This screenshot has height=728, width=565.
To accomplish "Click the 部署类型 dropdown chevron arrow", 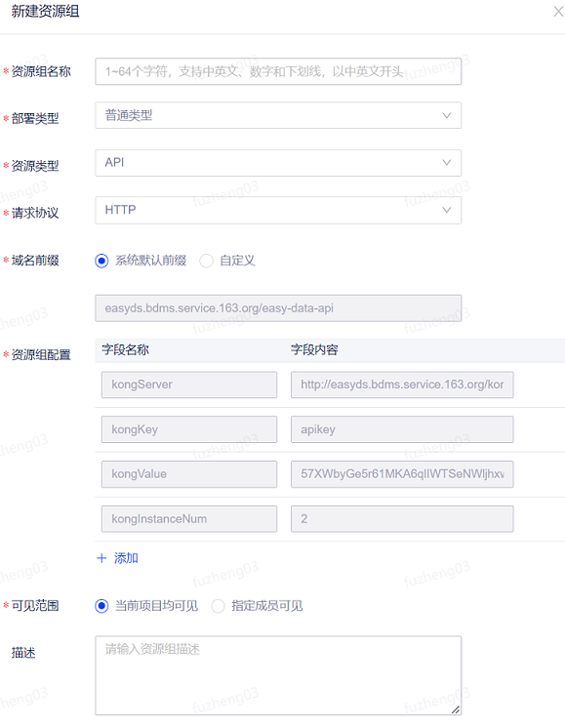I will (446, 115).
